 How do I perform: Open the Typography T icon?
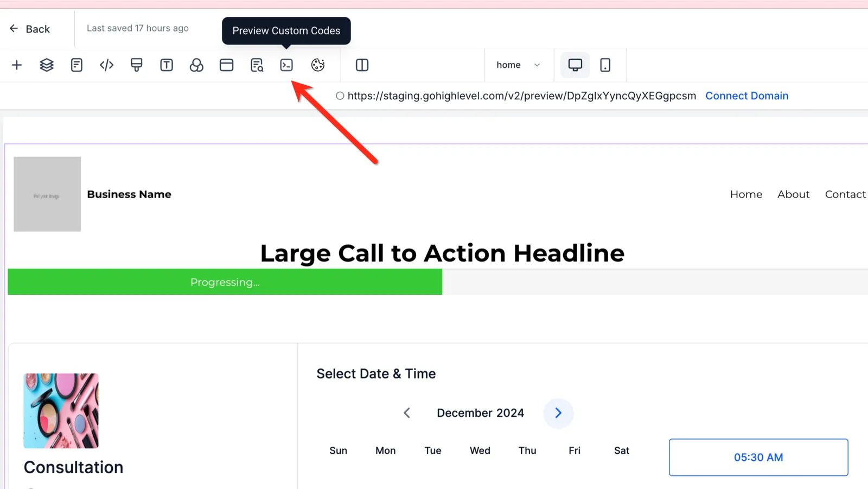point(167,65)
